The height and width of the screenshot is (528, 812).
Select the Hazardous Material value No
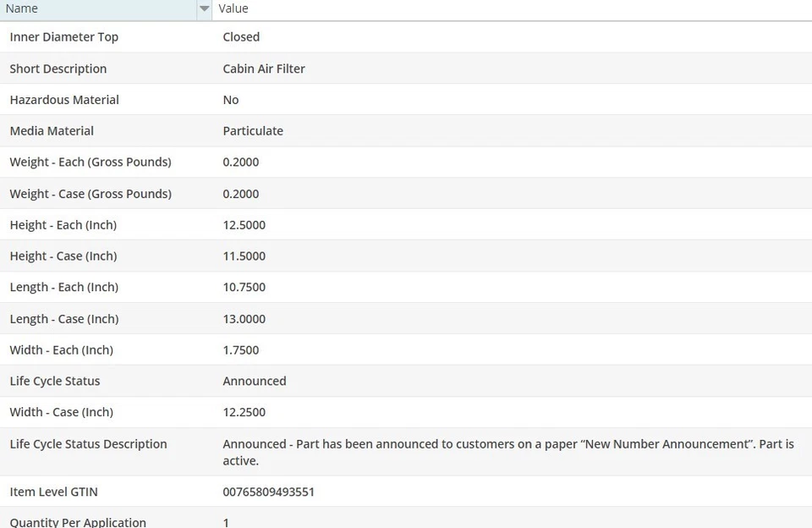231,100
